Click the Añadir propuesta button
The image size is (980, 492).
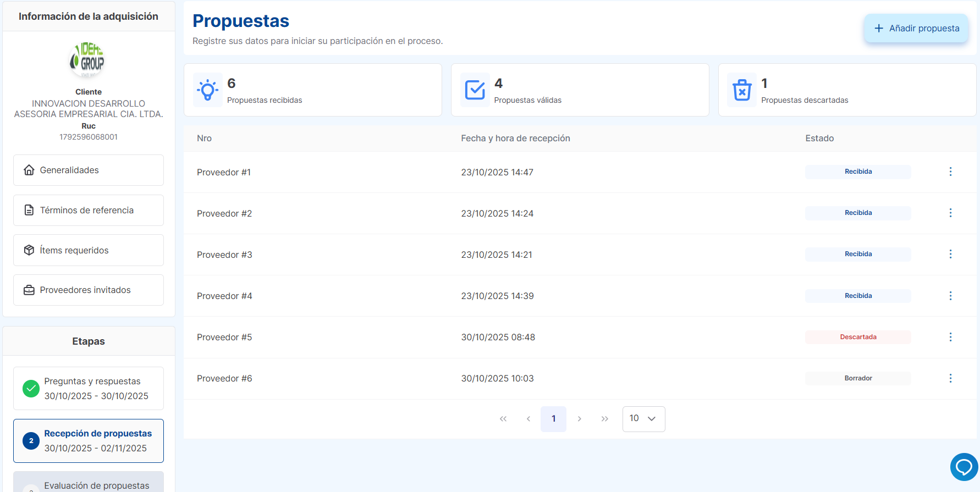pyautogui.click(x=916, y=29)
